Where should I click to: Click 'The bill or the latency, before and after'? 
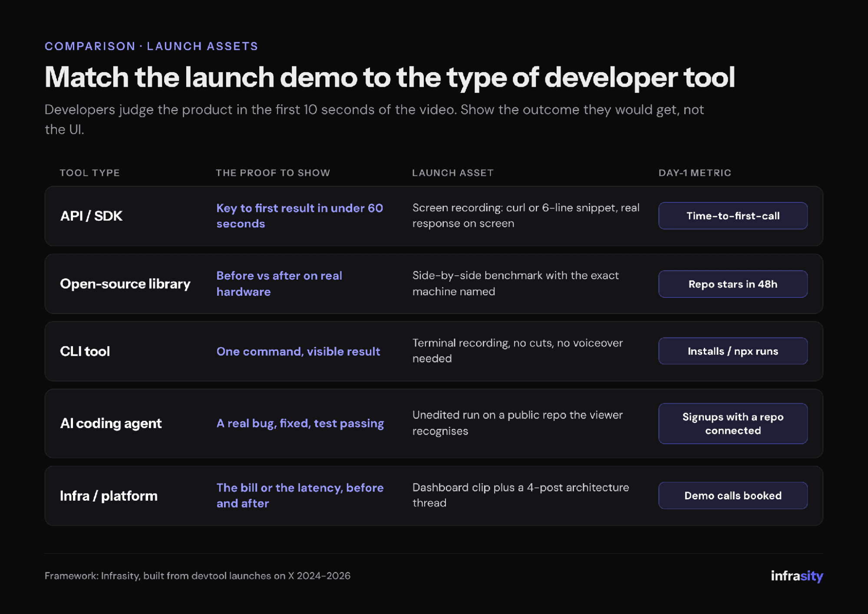pyautogui.click(x=300, y=495)
